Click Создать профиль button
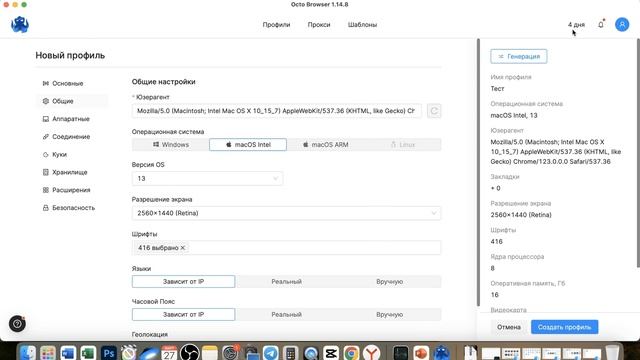The image size is (640, 360). click(564, 327)
